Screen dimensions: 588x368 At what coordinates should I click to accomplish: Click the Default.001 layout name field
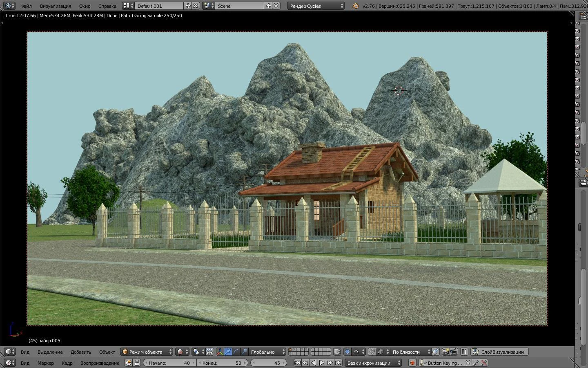tap(160, 6)
